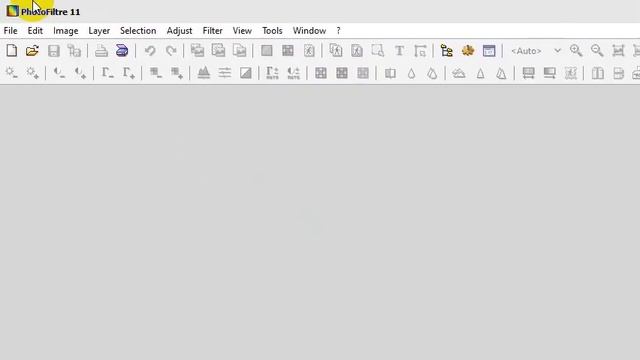This screenshot has width=640, height=360.
Task: Click the Gamma minus icon
Action: click(108, 73)
